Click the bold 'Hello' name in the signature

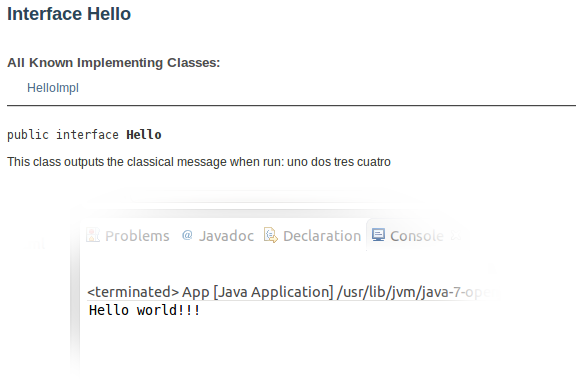144,135
